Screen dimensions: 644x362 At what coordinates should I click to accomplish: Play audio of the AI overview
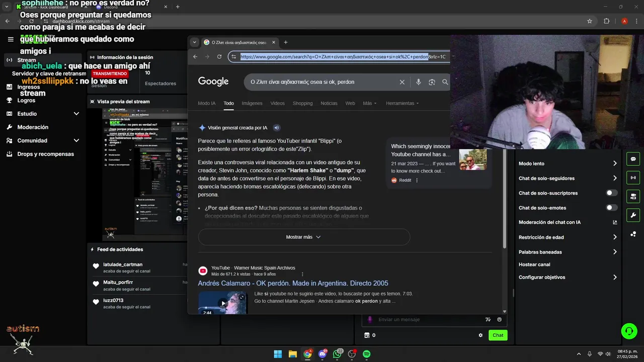tap(276, 128)
